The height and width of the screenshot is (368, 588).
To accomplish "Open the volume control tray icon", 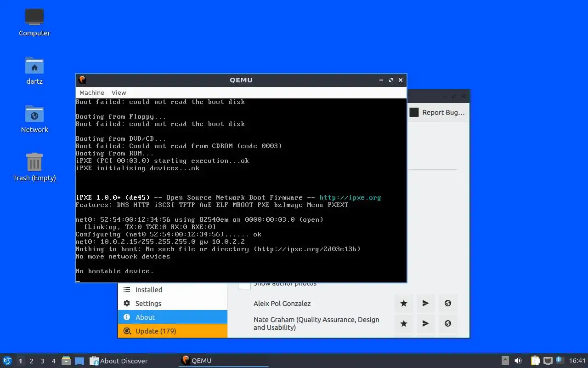I will coord(518,361).
